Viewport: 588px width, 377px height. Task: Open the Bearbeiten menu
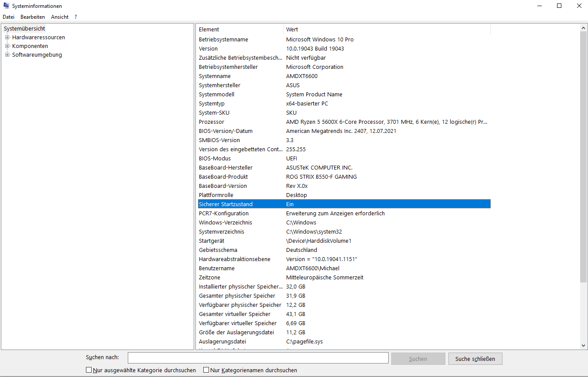[x=33, y=17]
